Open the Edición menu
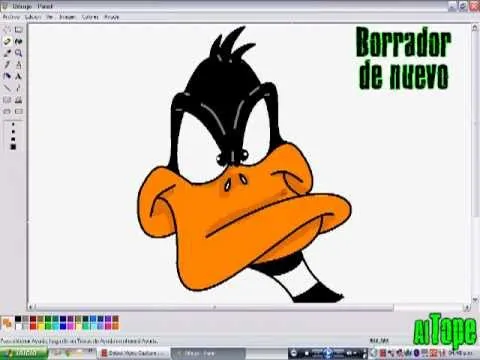This screenshot has height=360, width=480. pyautogui.click(x=33, y=17)
